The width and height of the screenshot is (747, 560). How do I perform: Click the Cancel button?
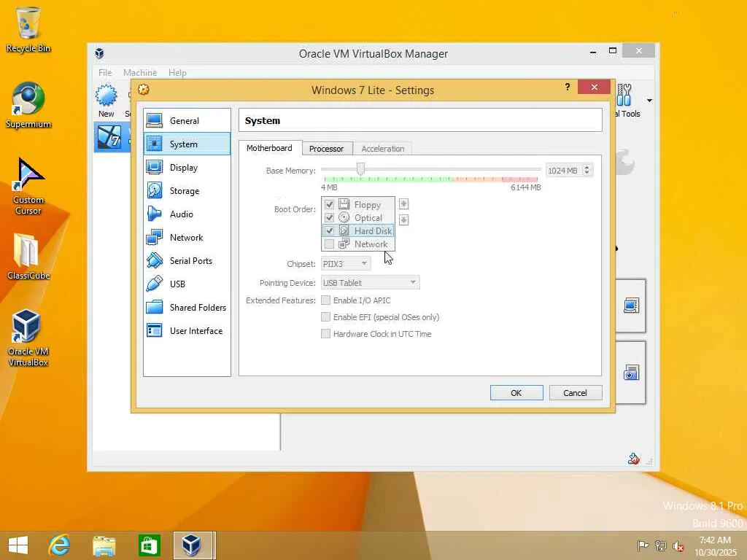tap(575, 393)
